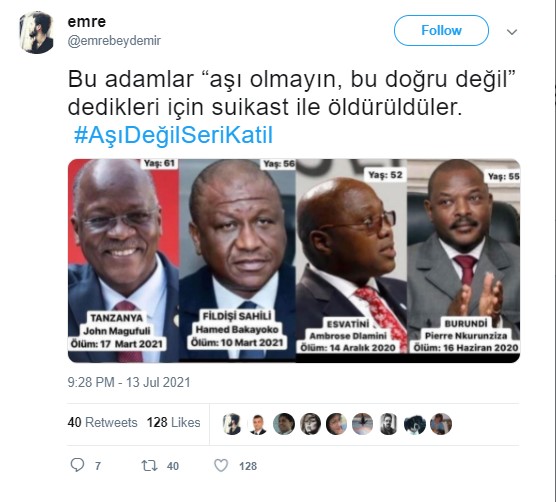Open the John Magufuli image panel
Image resolution: width=556 pixels, height=502 pixels.
point(123,261)
